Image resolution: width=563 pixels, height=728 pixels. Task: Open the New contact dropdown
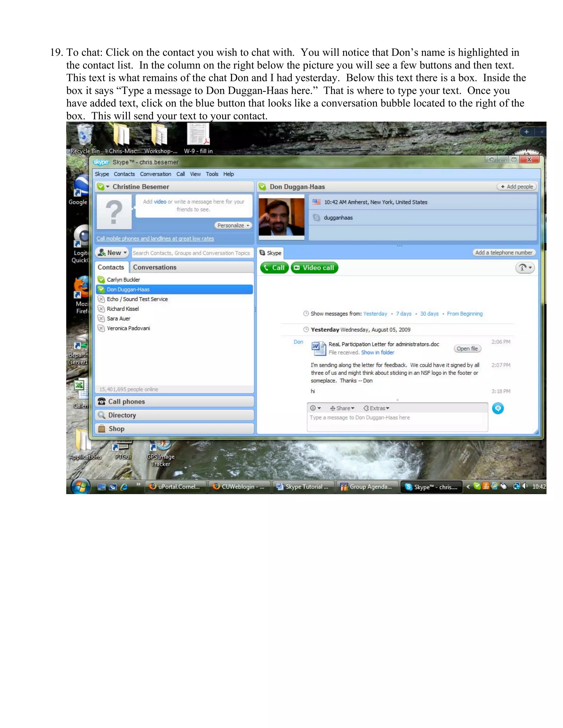tap(112, 253)
